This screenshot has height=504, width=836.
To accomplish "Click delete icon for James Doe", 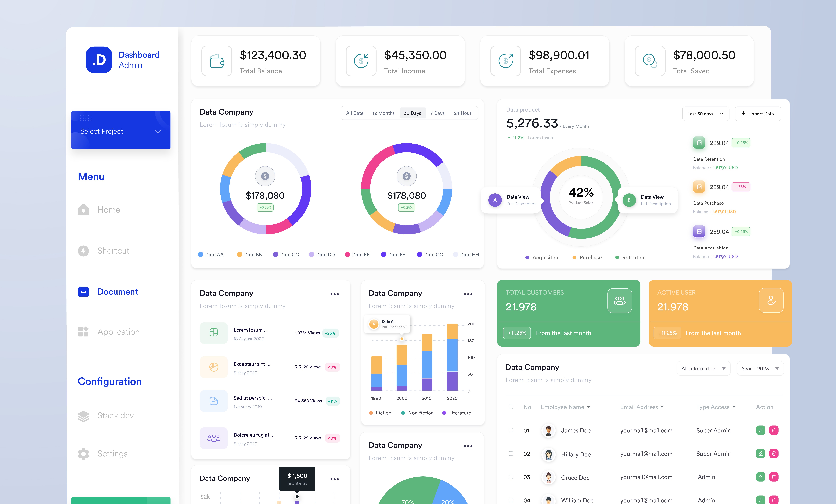I will click(774, 430).
